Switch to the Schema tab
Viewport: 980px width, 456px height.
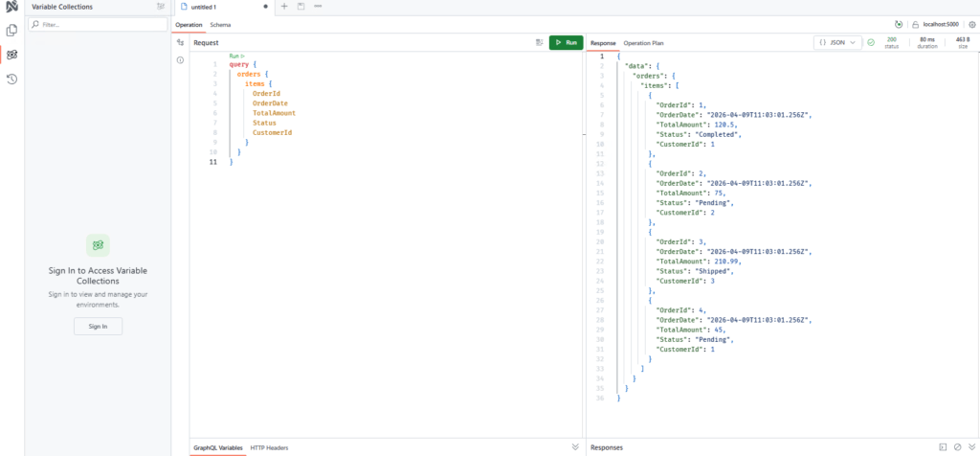coord(219,24)
